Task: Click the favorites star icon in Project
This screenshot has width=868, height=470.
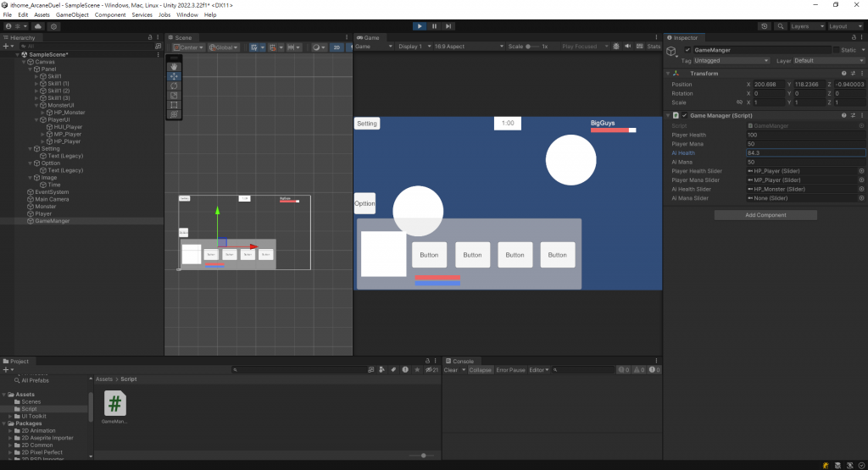Action: (x=417, y=370)
